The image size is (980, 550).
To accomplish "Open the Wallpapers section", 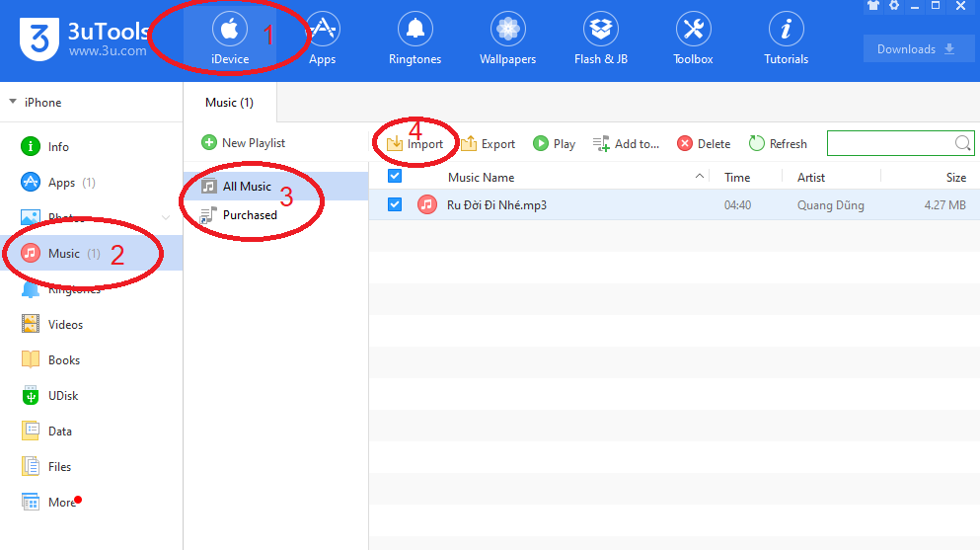I will pos(507,40).
